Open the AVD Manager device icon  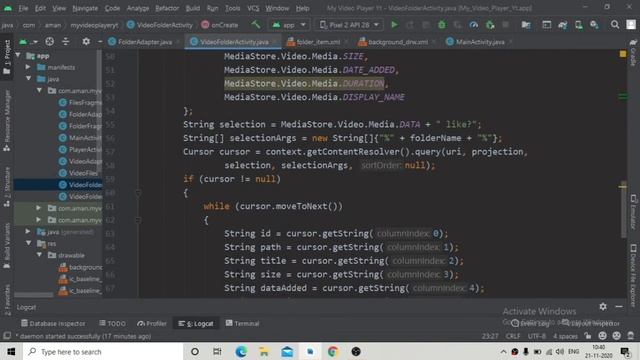coord(578,25)
